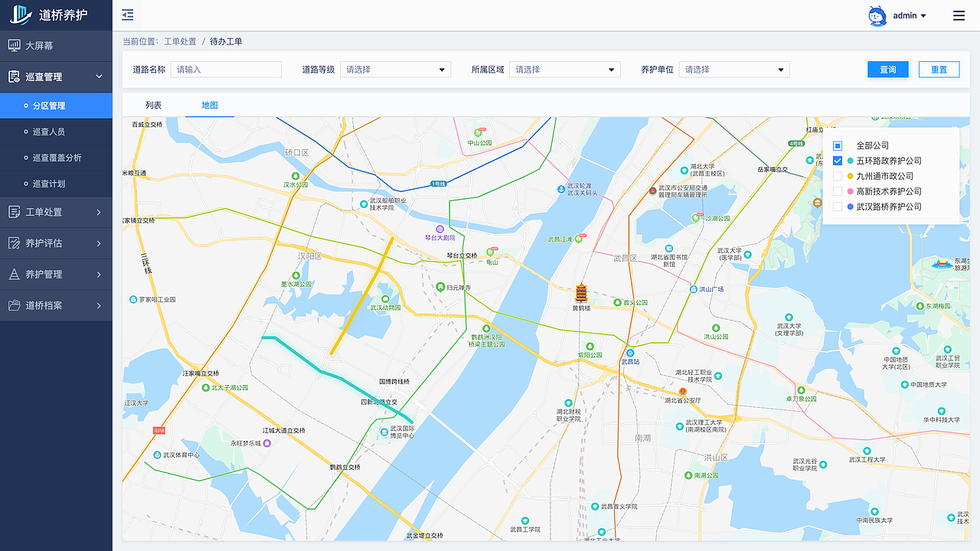Screen dimensions: 980x551
Task: Switch to the 列表 tab
Action: (154, 105)
